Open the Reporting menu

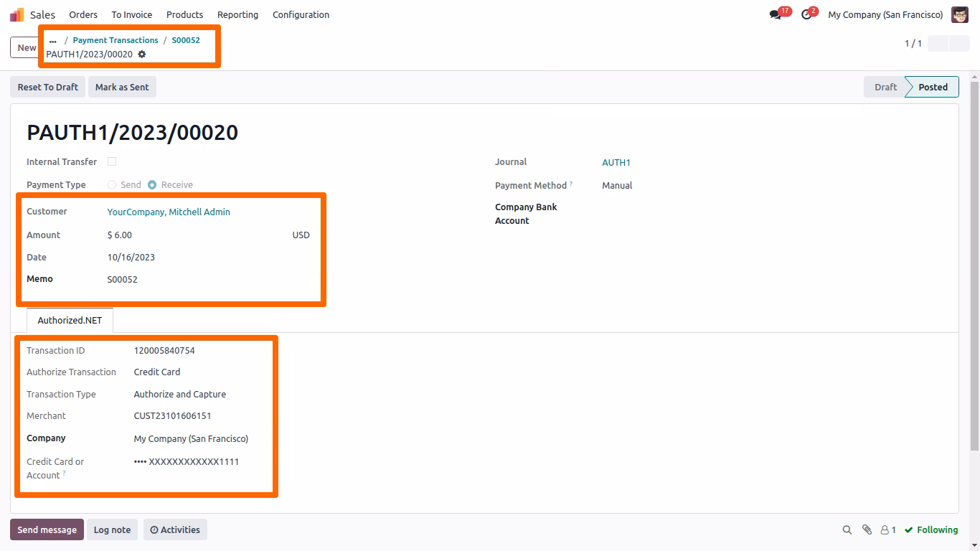click(237, 14)
